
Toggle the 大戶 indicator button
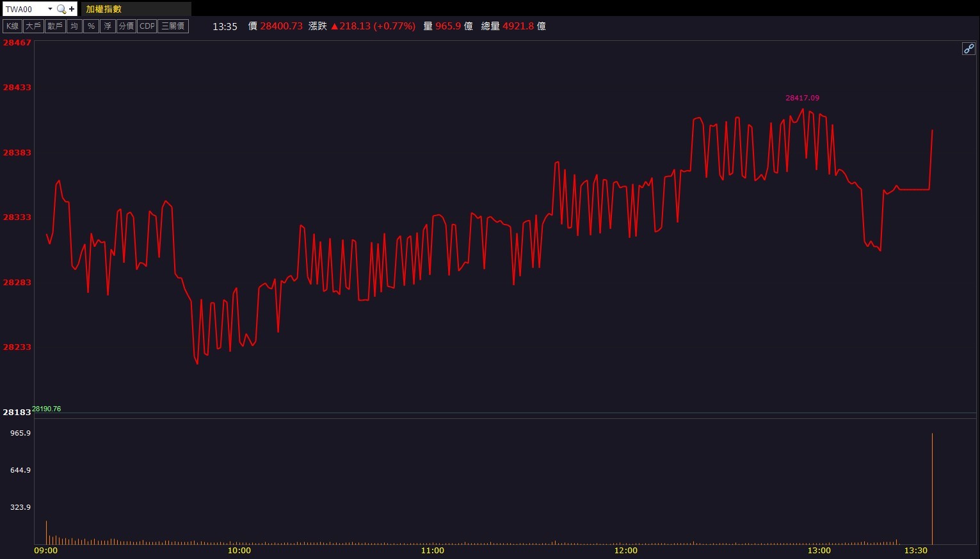(x=33, y=26)
